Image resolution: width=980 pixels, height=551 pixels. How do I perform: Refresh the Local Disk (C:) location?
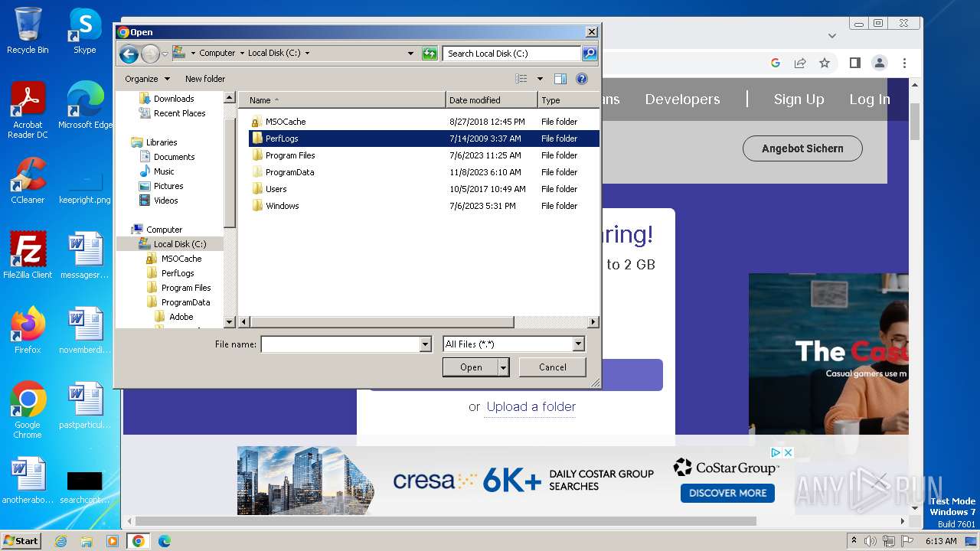pyautogui.click(x=430, y=54)
